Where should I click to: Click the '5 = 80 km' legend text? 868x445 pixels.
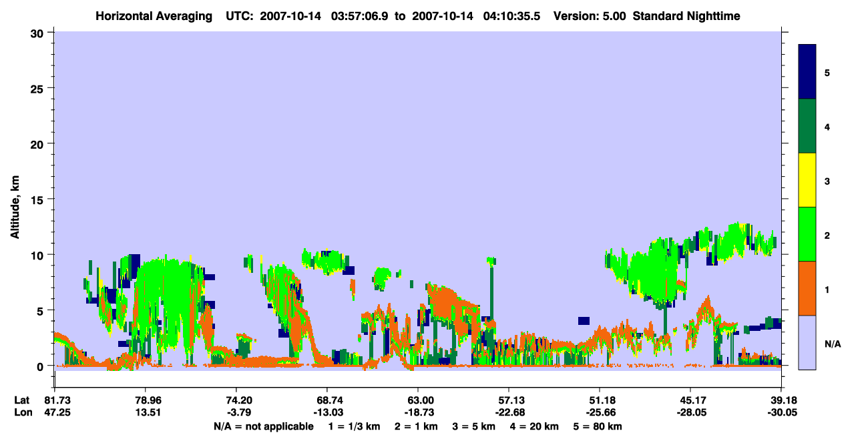[x=597, y=426]
